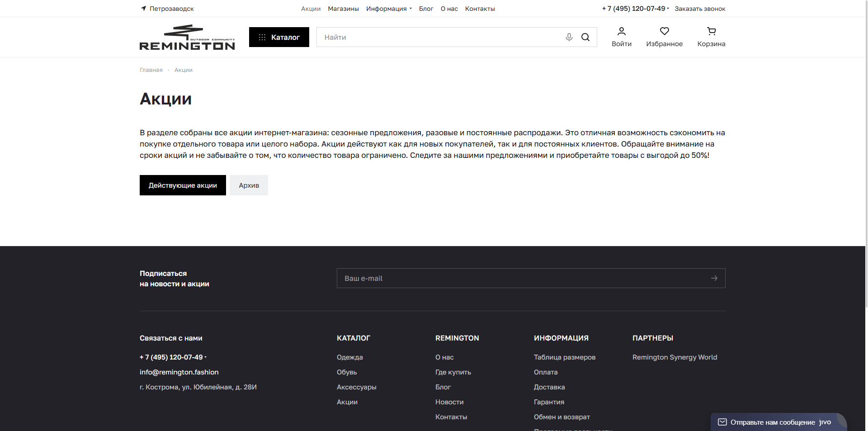
Task: Open login via the user icon
Action: click(x=621, y=31)
